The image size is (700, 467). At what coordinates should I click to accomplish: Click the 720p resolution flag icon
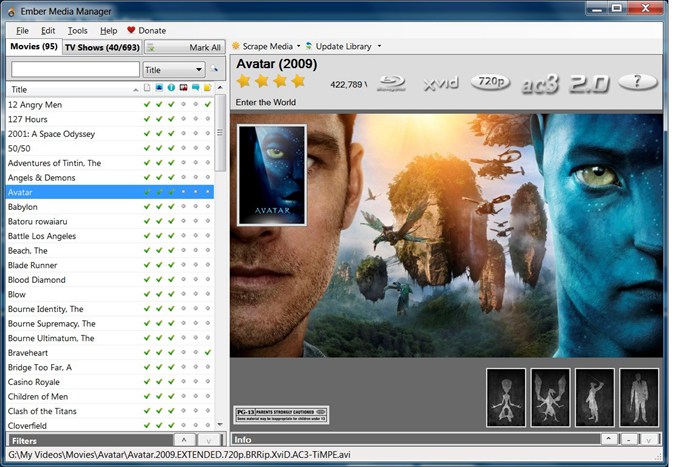click(490, 82)
